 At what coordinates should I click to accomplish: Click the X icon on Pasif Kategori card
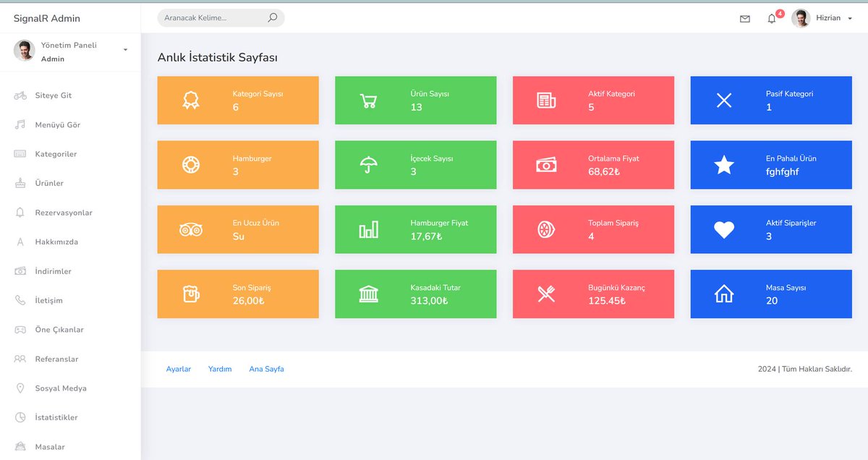724,101
